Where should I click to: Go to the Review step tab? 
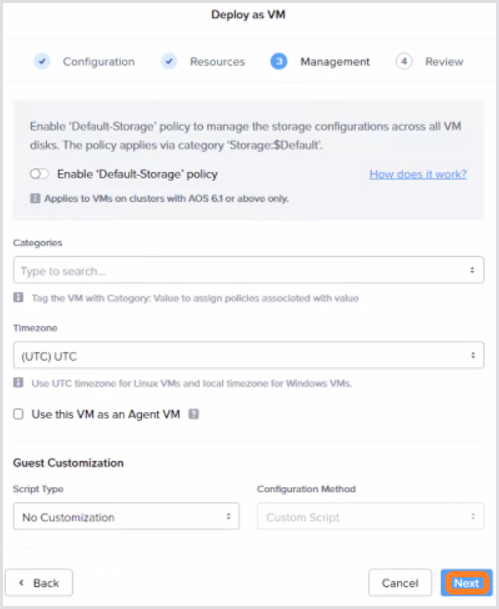click(x=444, y=62)
